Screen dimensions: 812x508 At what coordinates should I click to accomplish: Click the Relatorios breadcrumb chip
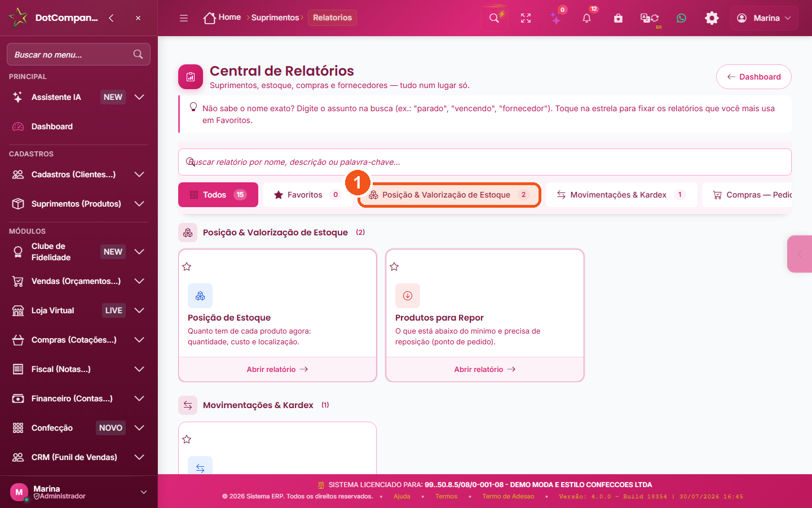[332, 17]
